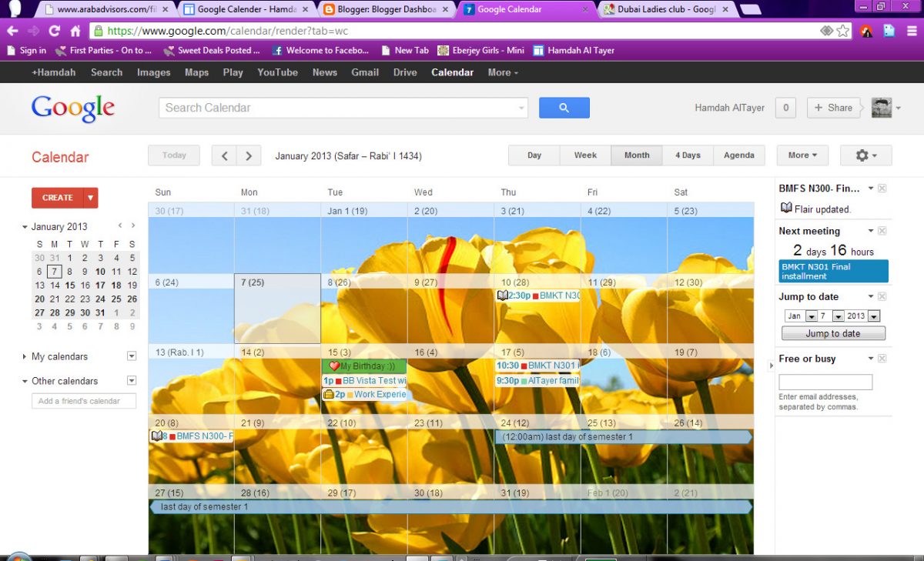Click the red CREATE button
924x561 pixels.
click(x=59, y=197)
